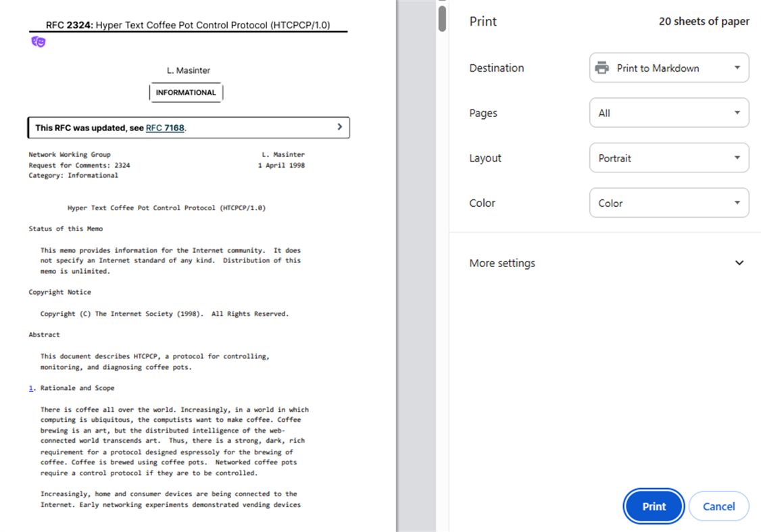Open the Pages dropdown set to All

coord(669,113)
